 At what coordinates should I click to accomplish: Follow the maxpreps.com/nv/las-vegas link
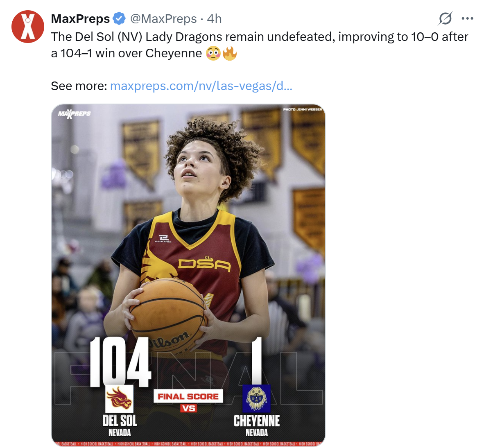[201, 86]
